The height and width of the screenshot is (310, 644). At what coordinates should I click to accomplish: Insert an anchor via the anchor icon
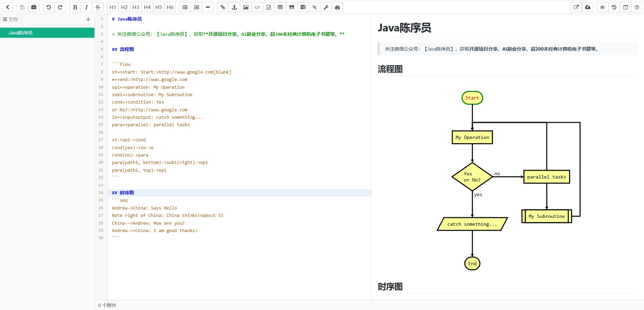[x=234, y=7]
